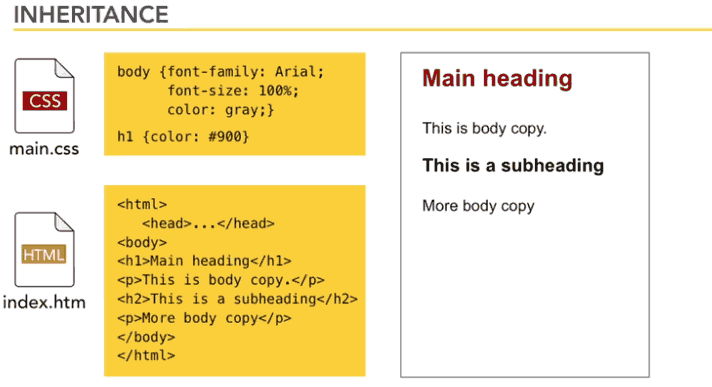
Task: Click the opening <body> tag line
Action: [x=142, y=243]
